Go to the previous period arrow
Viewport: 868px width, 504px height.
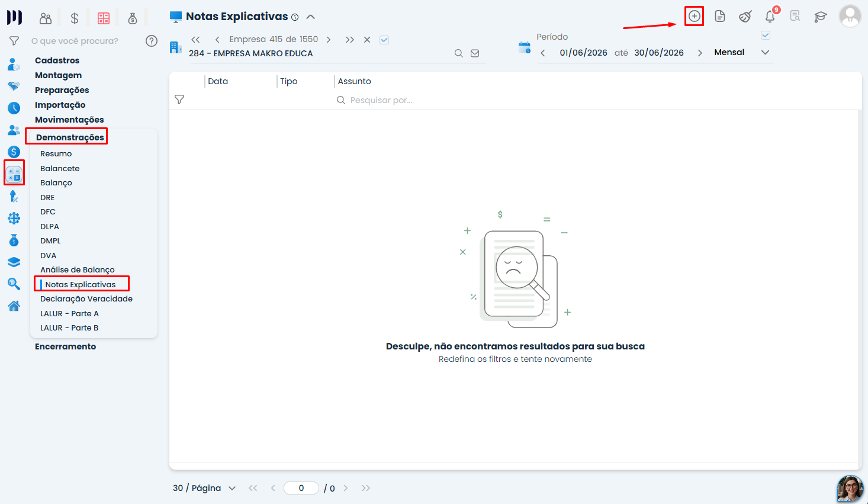pos(543,53)
